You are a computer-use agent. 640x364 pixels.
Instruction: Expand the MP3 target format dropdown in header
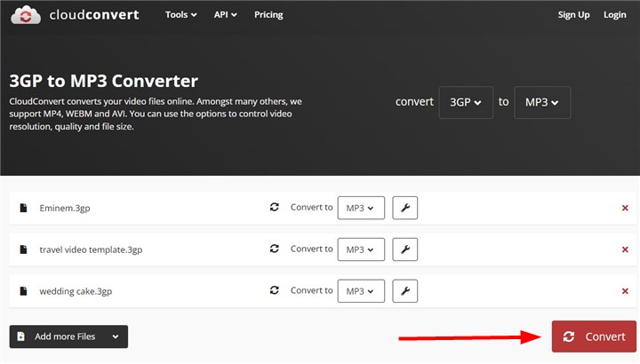pos(542,102)
